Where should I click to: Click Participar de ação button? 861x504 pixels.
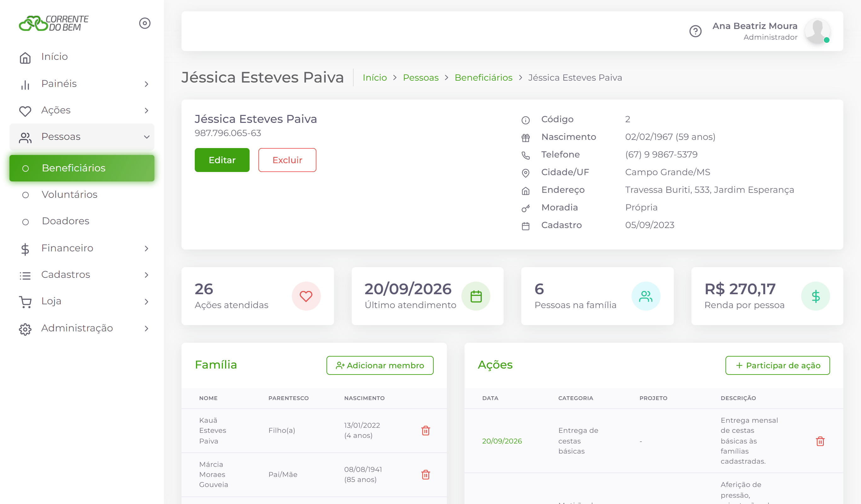click(777, 365)
